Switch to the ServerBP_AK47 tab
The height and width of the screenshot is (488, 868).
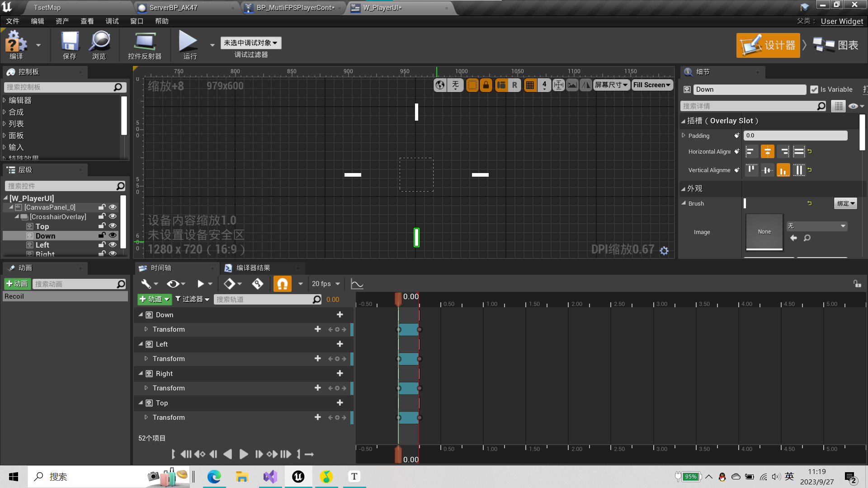173,8
